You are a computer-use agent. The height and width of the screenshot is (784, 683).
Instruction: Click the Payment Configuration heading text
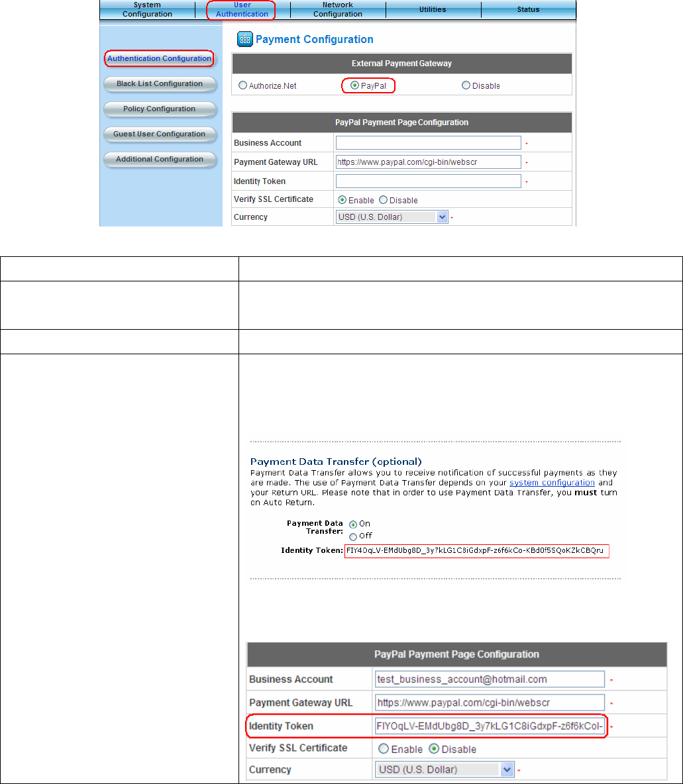coord(314,40)
